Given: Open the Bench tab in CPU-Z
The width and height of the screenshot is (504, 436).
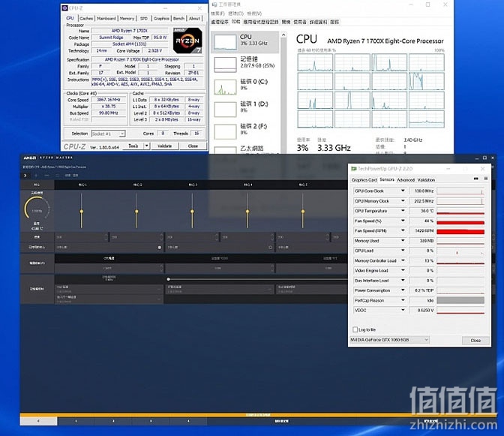Looking at the screenshot, I should click(178, 19).
